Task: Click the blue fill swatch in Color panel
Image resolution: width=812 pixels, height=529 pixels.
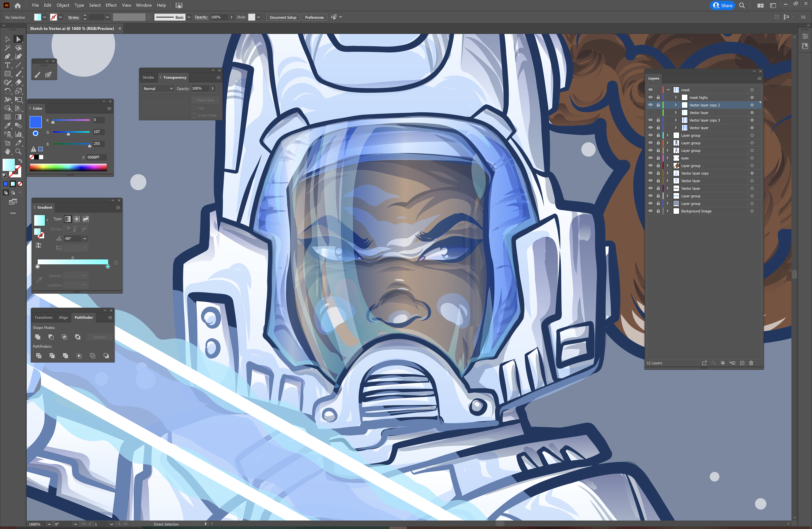Action: 36,122
